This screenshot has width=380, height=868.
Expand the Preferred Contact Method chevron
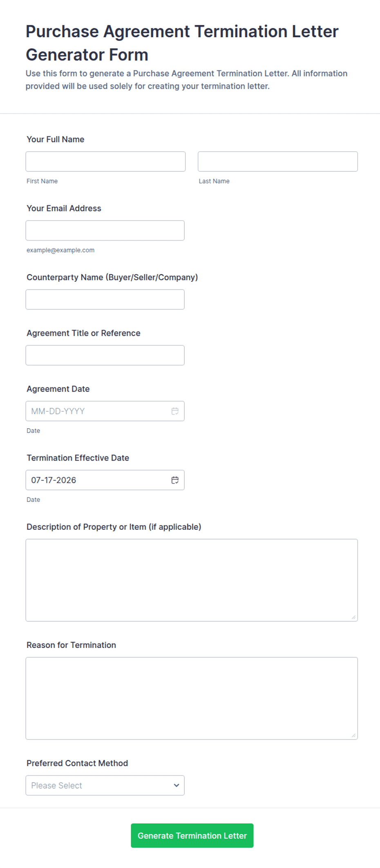177,785
